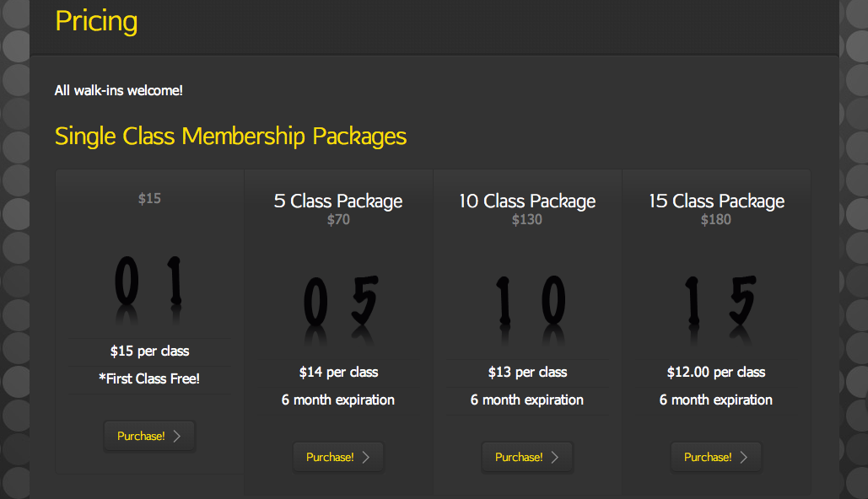Click arrow icon on 10 Class Purchase
The width and height of the screenshot is (868, 499).
pyautogui.click(x=555, y=458)
